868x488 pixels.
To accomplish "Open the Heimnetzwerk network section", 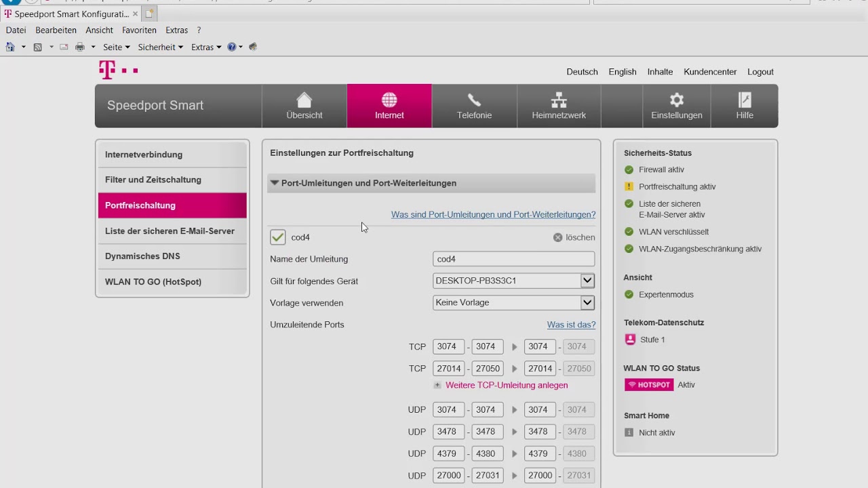I will click(559, 106).
